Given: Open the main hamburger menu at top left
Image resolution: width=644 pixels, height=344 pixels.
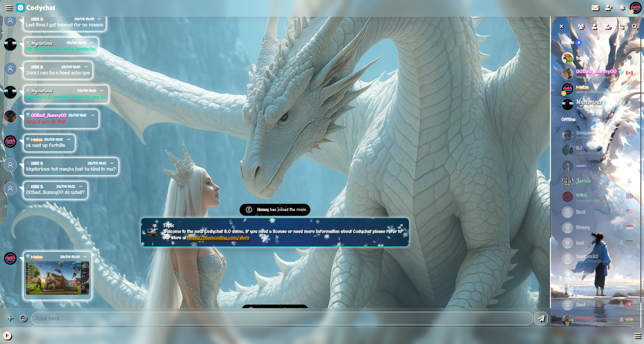Looking at the screenshot, I should (x=9, y=8).
